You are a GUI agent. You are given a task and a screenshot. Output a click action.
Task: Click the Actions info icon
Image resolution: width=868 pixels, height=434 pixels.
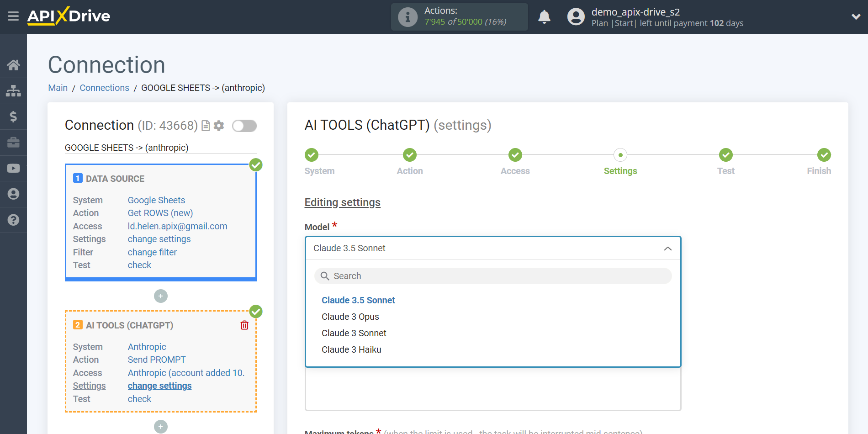coord(408,17)
